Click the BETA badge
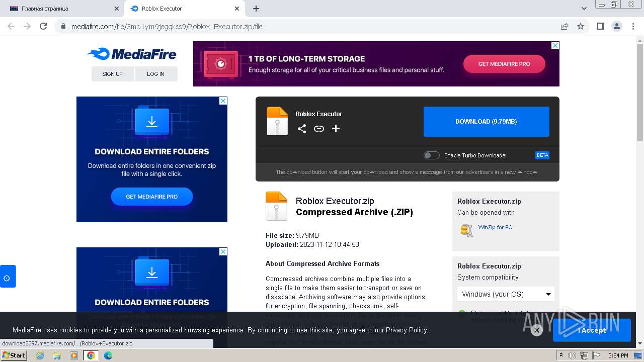This screenshot has height=362, width=644. (x=542, y=155)
